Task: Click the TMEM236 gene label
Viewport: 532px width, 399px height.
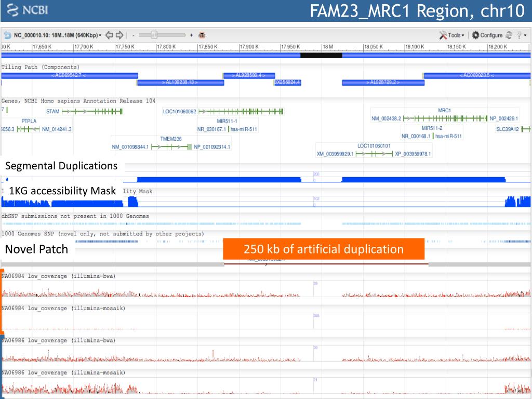Action: [170, 139]
